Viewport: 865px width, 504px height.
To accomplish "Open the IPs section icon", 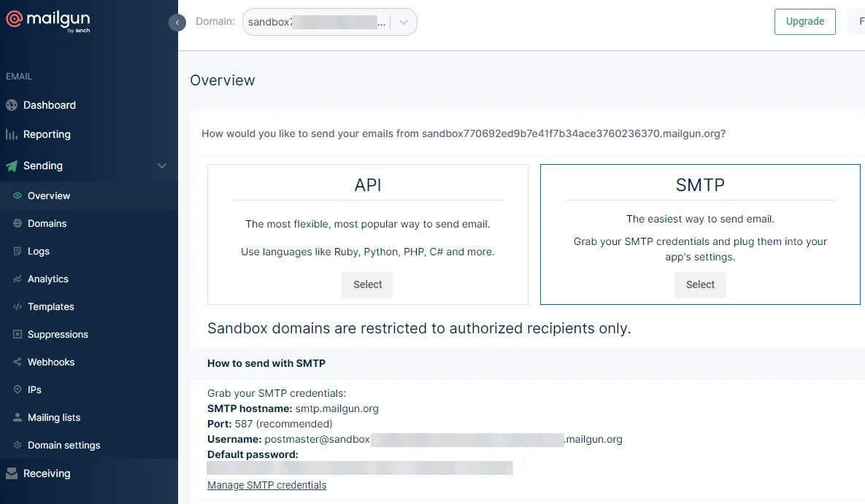I will 16,389.
